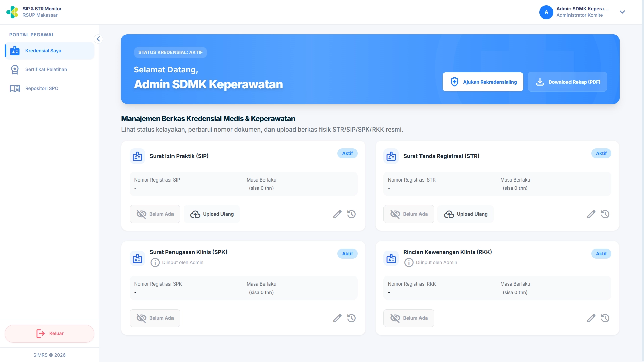The image size is (644, 362).
Task: Click the Aktif badge on the STR card
Action: 601,153
